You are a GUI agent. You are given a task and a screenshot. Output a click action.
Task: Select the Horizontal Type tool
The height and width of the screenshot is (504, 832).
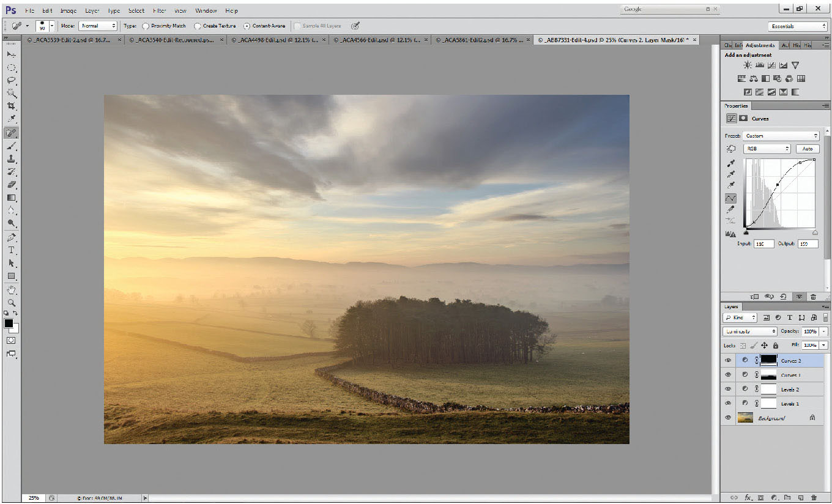point(11,250)
